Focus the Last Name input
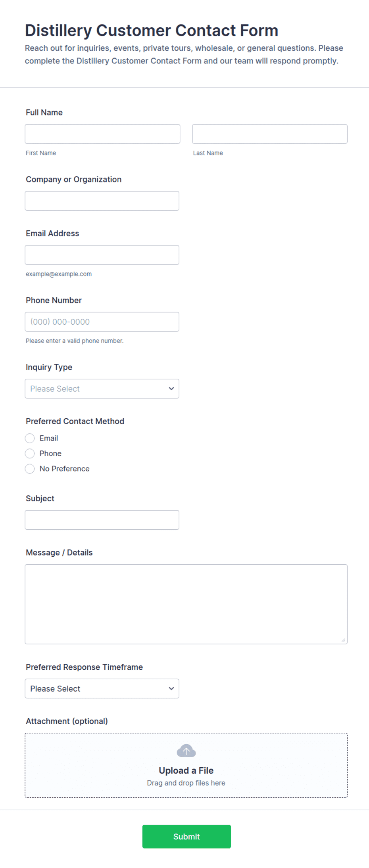369x868 pixels. tap(270, 134)
